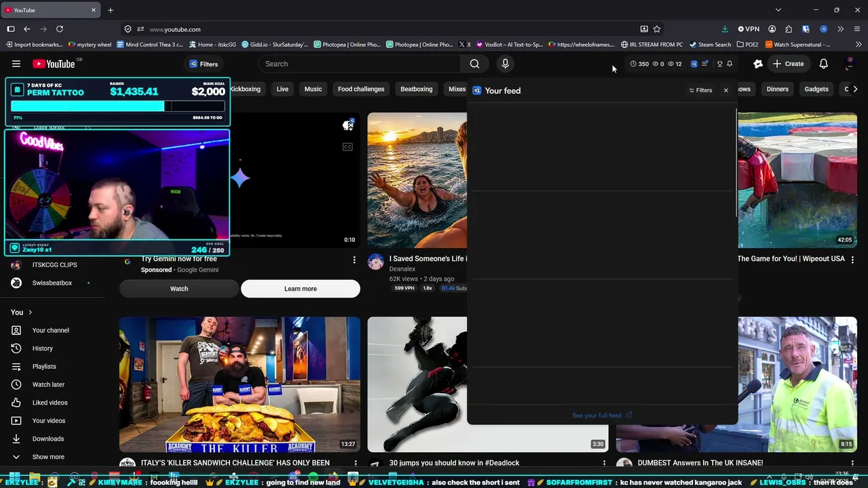Open the browser extensions puzzle icon
Viewport: 868px width, 488px height.
pyautogui.click(x=789, y=29)
